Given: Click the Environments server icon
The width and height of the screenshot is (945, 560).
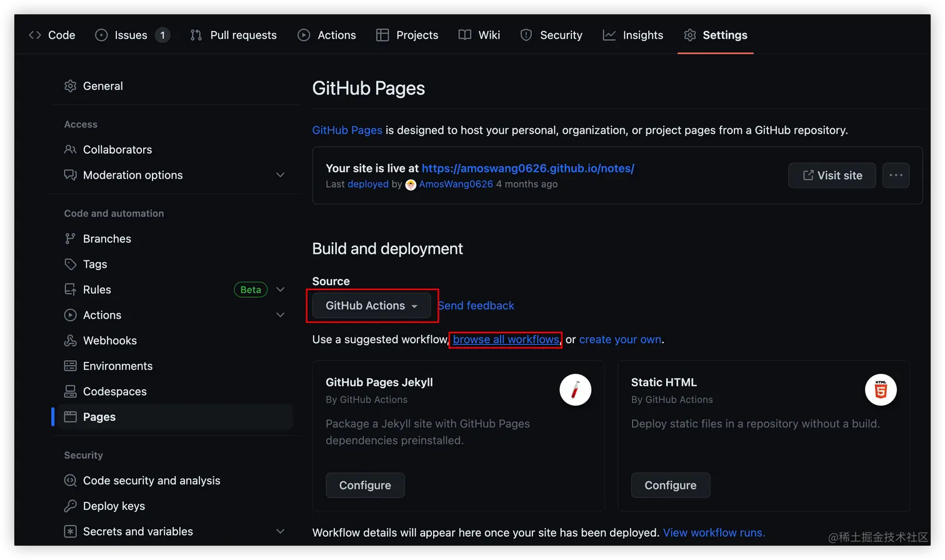Looking at the screenshot, I should 71,366.
